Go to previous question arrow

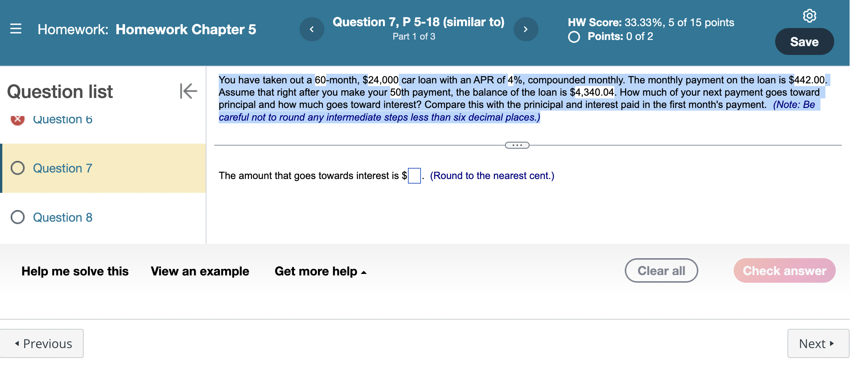pos(312,29)
